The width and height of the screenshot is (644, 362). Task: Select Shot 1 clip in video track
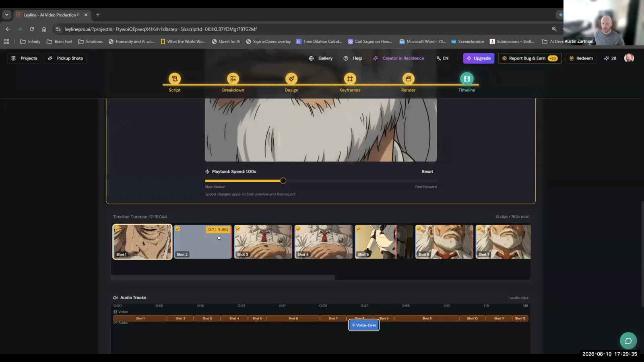[x=140, y=318]
